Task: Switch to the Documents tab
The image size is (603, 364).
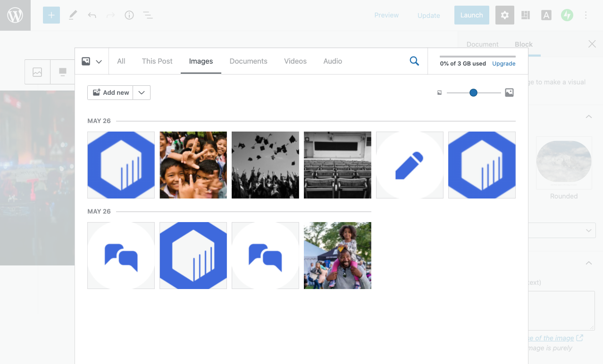Action: pos(249,61)
